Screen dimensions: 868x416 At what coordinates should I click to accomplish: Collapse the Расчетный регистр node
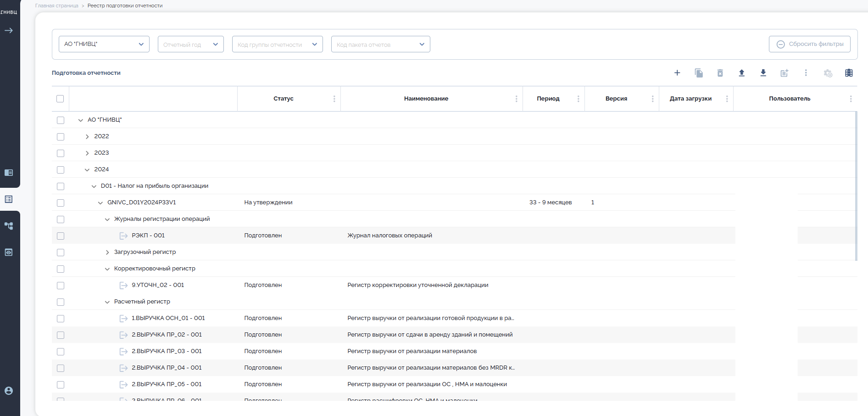[x=107, y=302]
